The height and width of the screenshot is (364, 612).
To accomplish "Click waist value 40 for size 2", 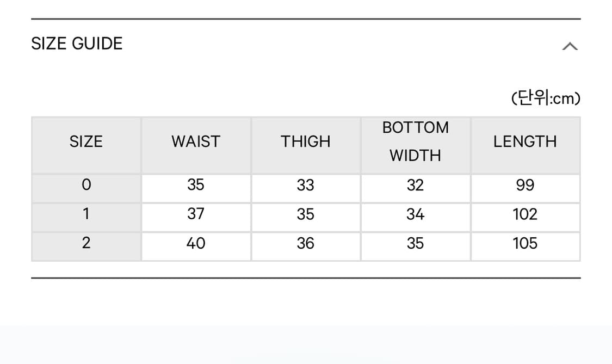I will click(x=195, y=243).
